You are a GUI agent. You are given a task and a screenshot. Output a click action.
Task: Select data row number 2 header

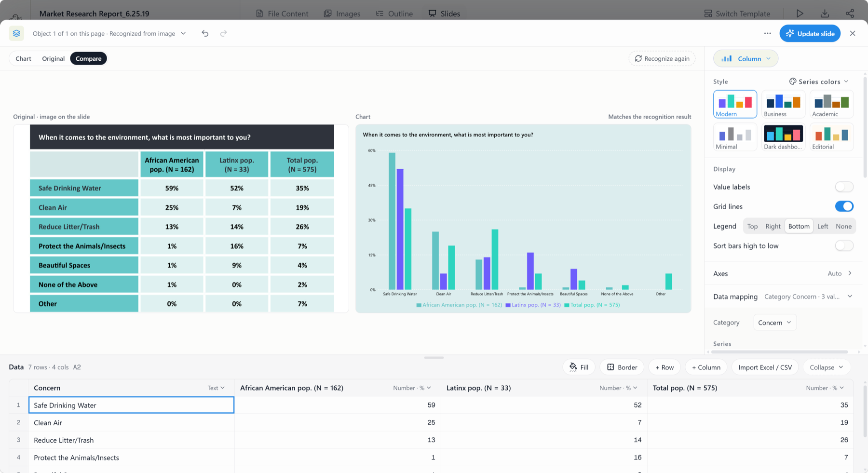tap(18, 422)
